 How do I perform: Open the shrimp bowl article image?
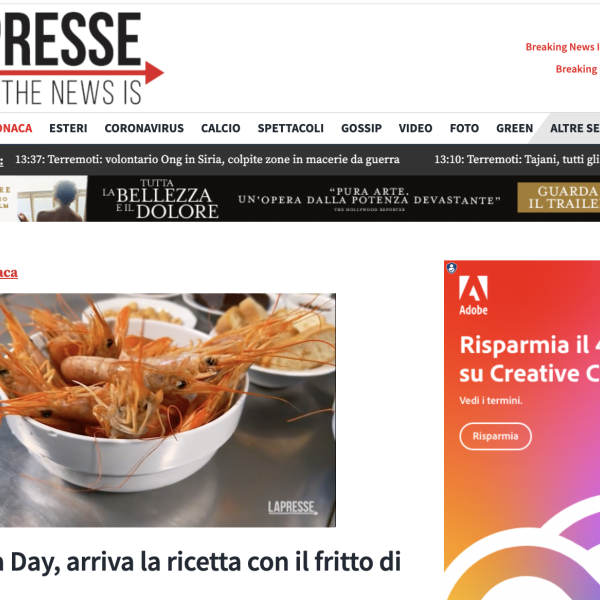tap(168, 410)
